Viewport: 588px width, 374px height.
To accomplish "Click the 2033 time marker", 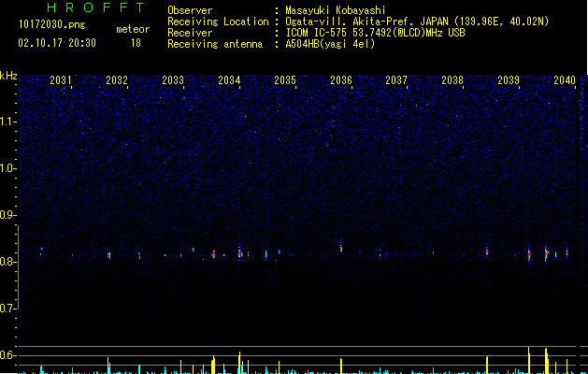I will (x=173, y=80).
